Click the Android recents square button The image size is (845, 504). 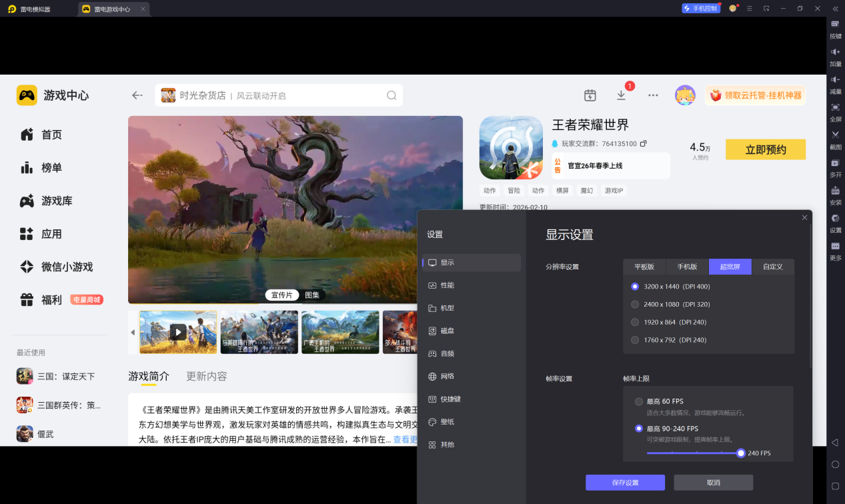pyautogui.click(x=835, y=485)
